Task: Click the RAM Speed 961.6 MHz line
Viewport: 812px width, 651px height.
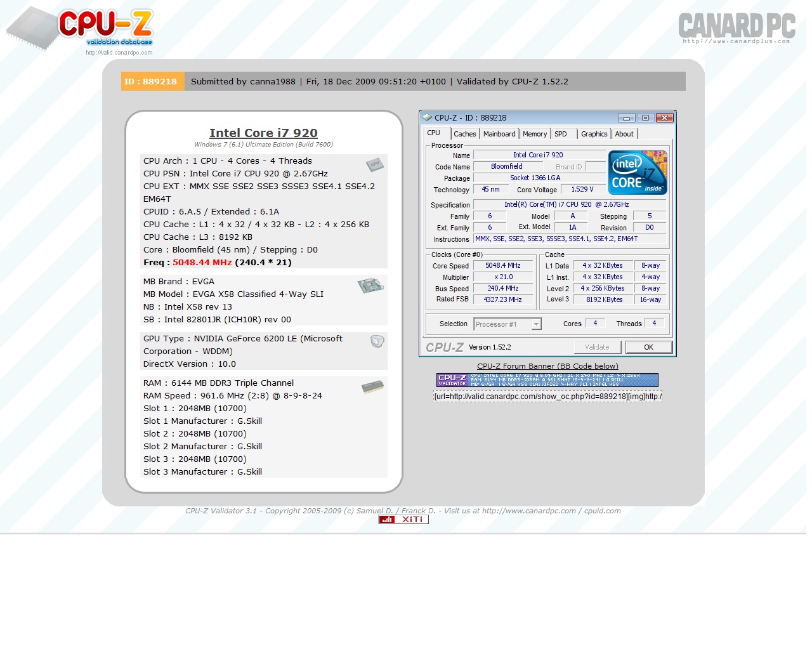Action: (x=233, y=395)
